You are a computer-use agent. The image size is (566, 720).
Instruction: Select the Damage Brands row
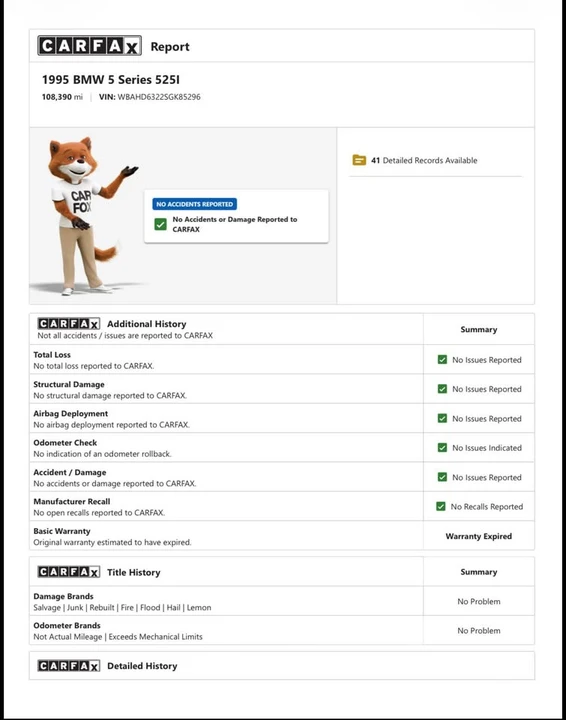coord(282,601)
